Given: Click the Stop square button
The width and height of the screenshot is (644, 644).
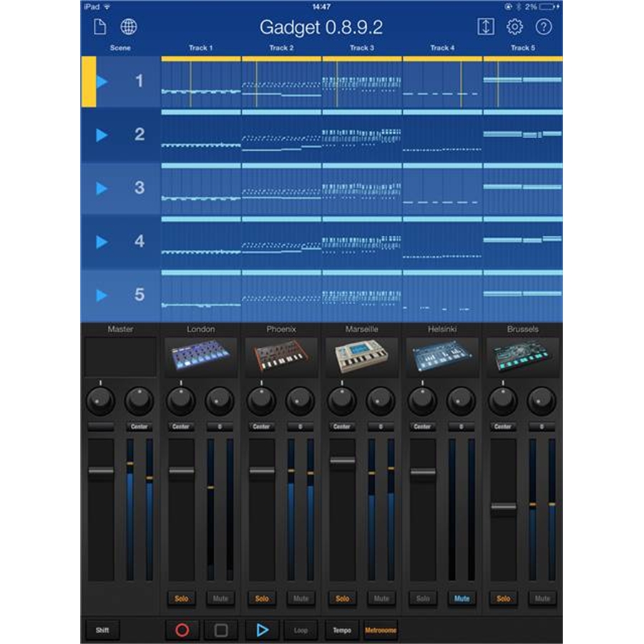Looking at the screenshot, I should pyautogui.click(x=221, y=630).
